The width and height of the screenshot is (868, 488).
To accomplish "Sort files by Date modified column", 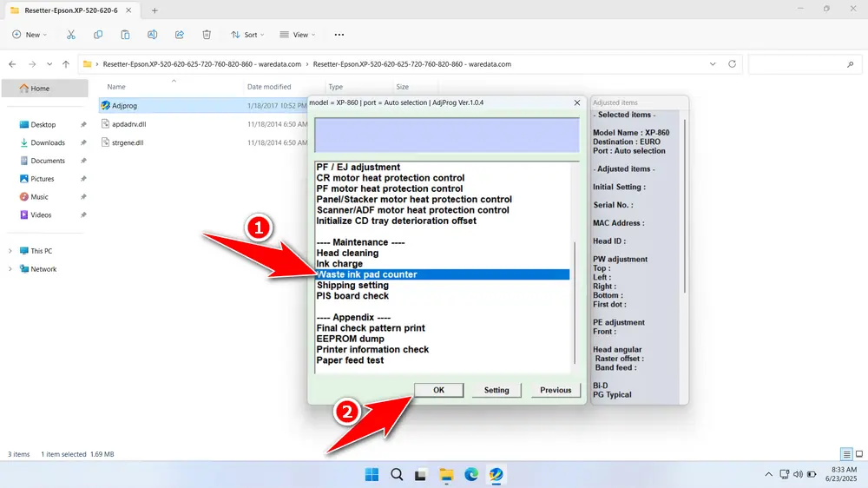I will [269, 87].
